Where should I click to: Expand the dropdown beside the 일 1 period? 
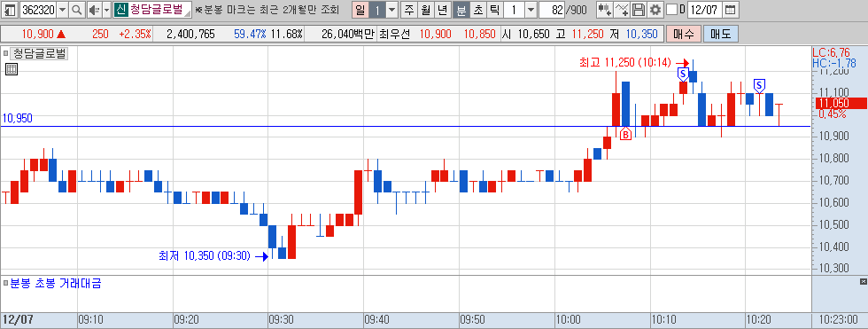391,10
